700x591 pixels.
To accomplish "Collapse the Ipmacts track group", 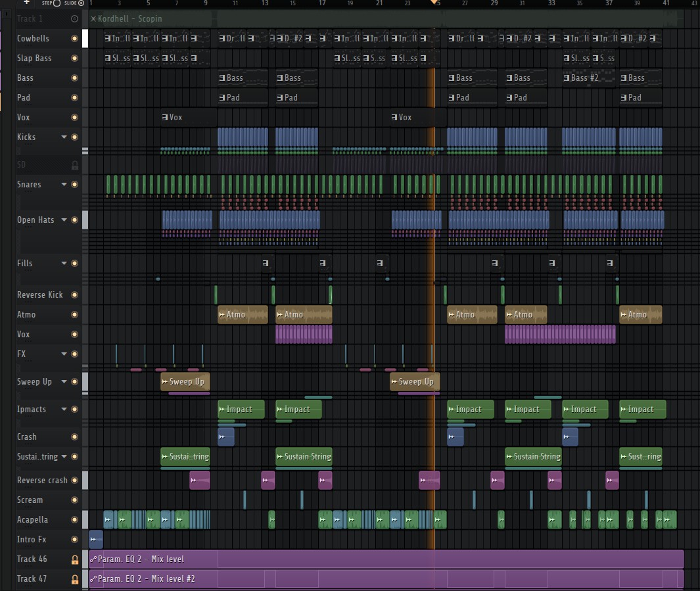I will click(x=64, y=410).
